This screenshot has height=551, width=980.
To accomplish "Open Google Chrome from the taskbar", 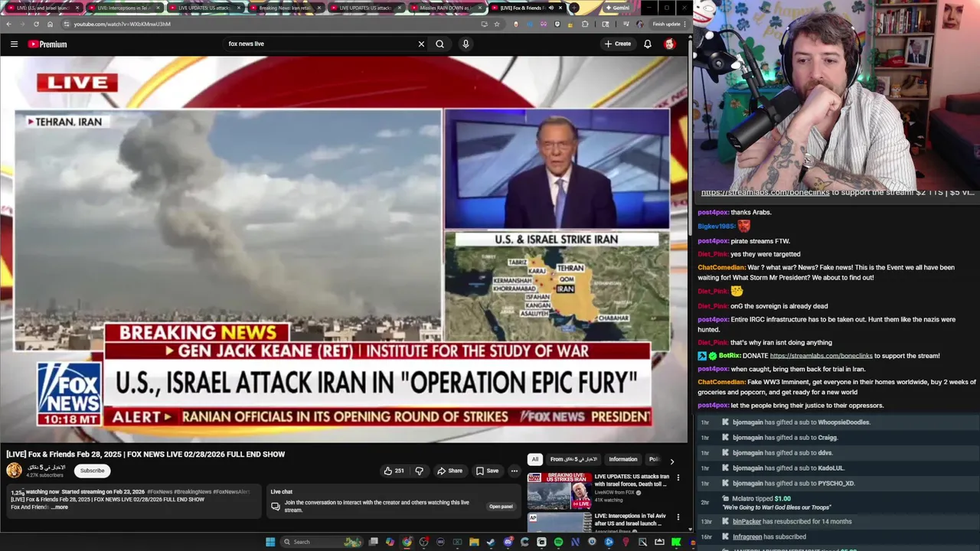I will [407, 542].
